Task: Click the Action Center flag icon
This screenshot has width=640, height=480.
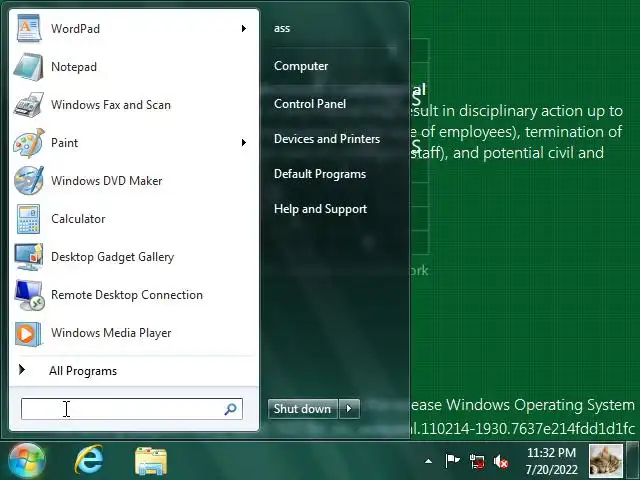Action: pyautogui.click(x=452, y=461)
